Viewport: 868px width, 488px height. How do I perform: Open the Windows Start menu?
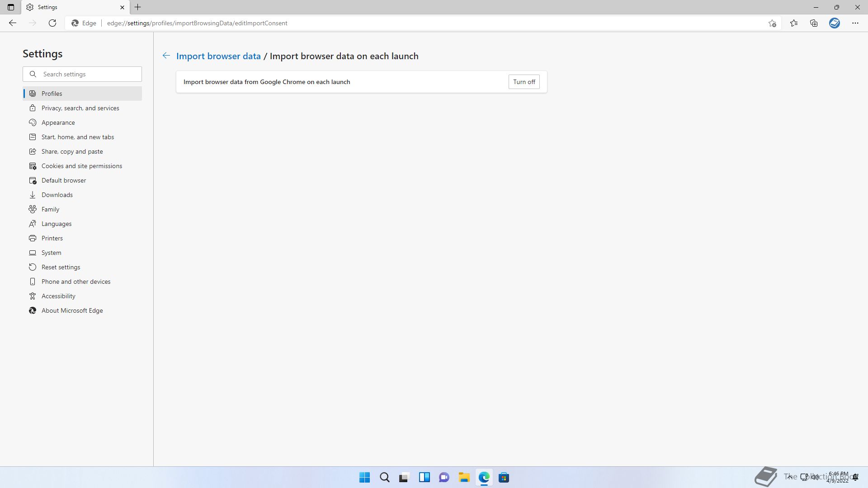click(x=364, y=477)
